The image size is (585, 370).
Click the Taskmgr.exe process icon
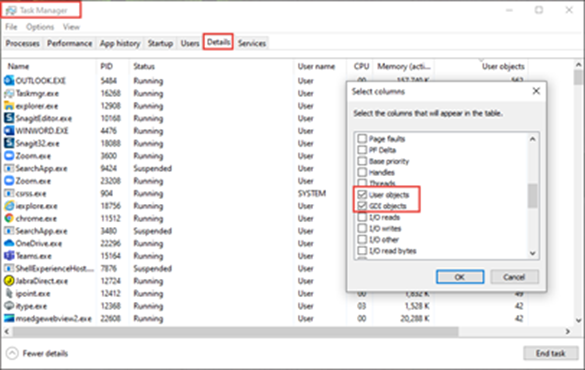(x=9, y=93)
